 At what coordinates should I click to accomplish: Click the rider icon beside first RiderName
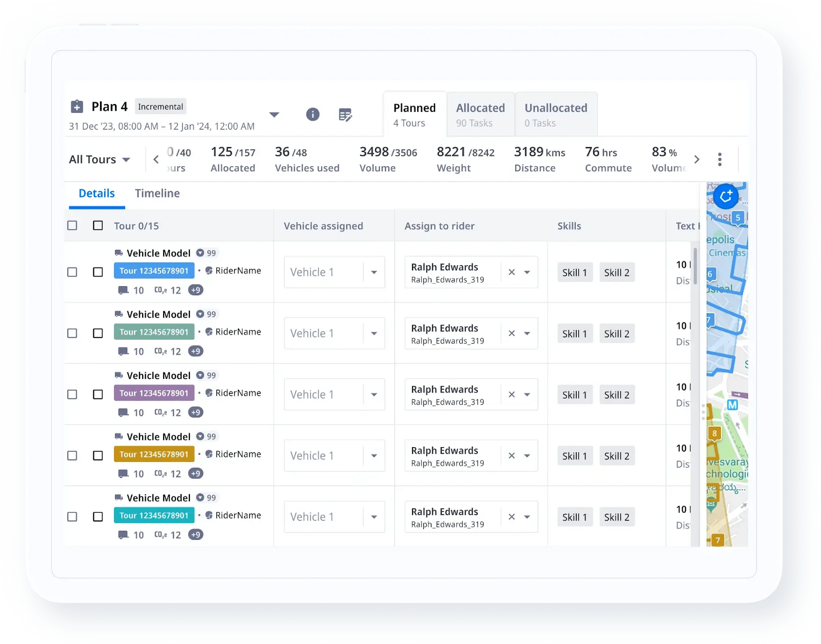coord(209,270)
